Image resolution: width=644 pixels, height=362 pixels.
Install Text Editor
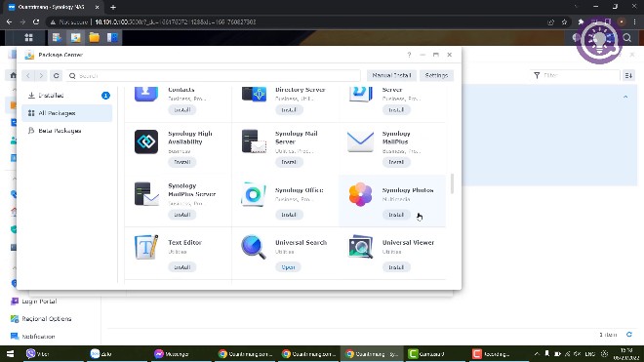coord(181,267)
